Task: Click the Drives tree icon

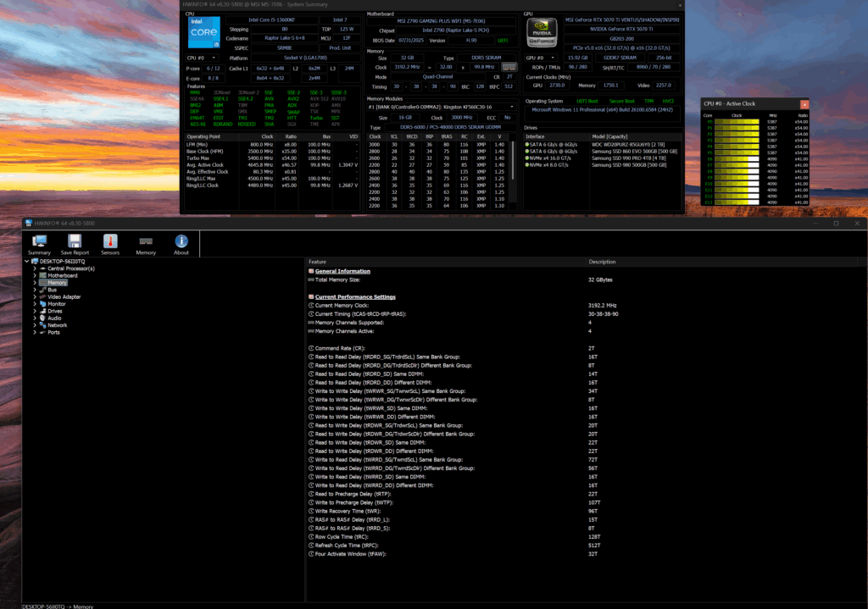Action: pos(42,311)
